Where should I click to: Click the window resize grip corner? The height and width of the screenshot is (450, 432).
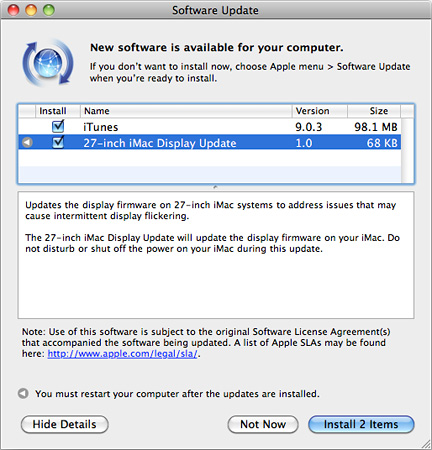click(x=425, y=444)
